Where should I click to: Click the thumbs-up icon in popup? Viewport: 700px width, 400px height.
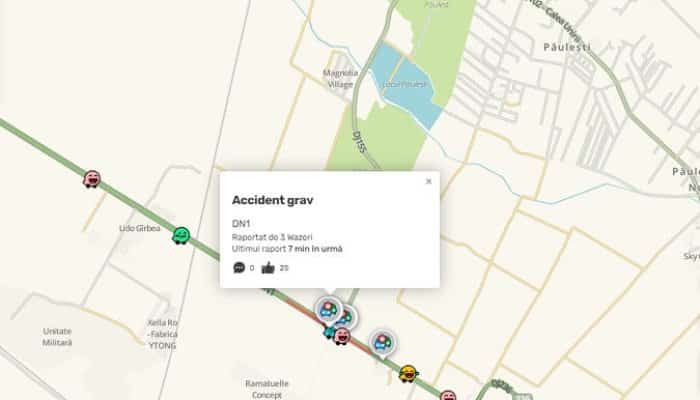coord(268,267)
